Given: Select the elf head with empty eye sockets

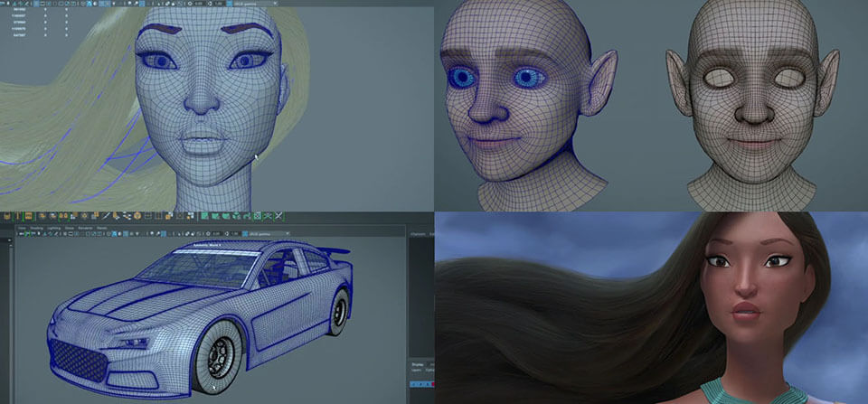Looking at the screenshot, I should (x=753, y=105).
